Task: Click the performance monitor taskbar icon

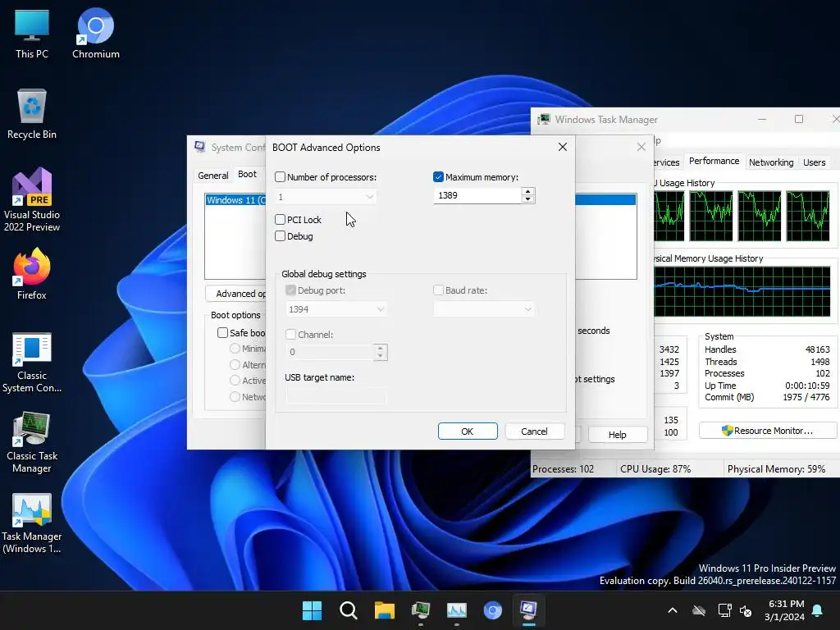Action: click(456, 610)
